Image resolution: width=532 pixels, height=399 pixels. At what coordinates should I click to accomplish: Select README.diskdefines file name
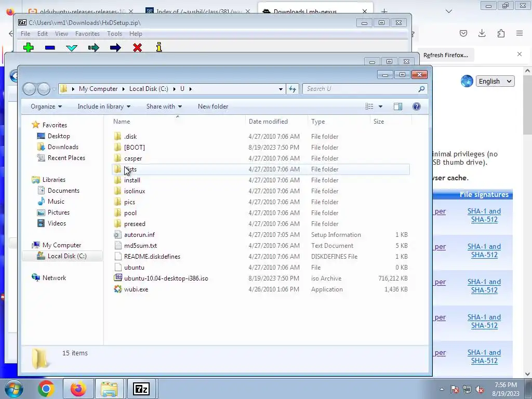pyautogui.click(x=152, y=257)
